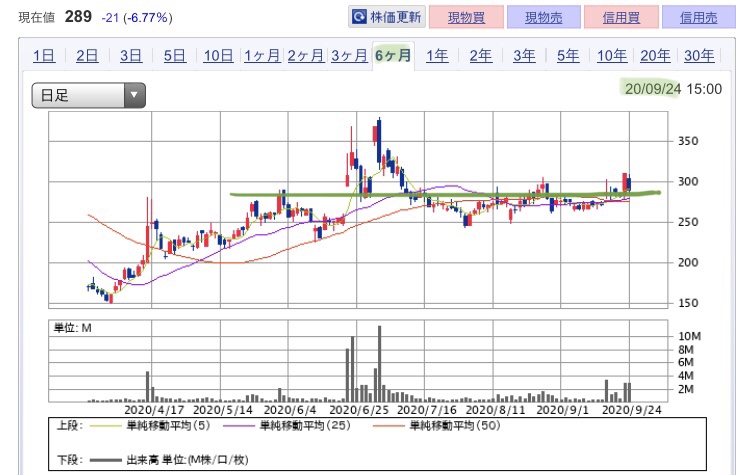Click the 信用買 button
This screenshot has height=475, width=743.
click(x=621, y=18)
